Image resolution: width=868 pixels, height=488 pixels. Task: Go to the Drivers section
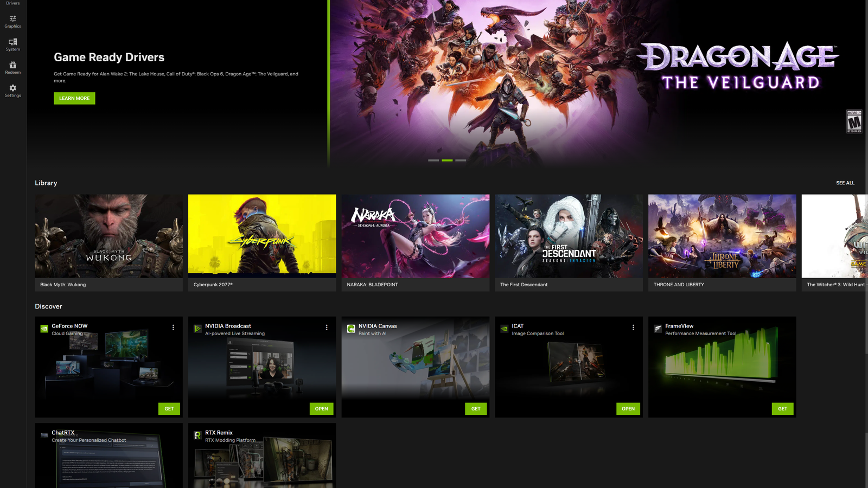coord(12,3)
